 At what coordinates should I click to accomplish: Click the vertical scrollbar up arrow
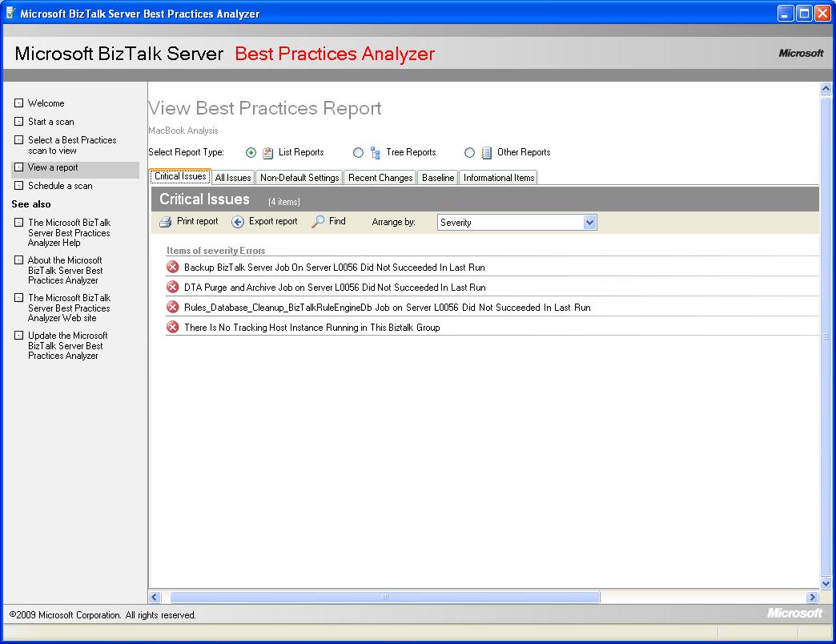826,88
